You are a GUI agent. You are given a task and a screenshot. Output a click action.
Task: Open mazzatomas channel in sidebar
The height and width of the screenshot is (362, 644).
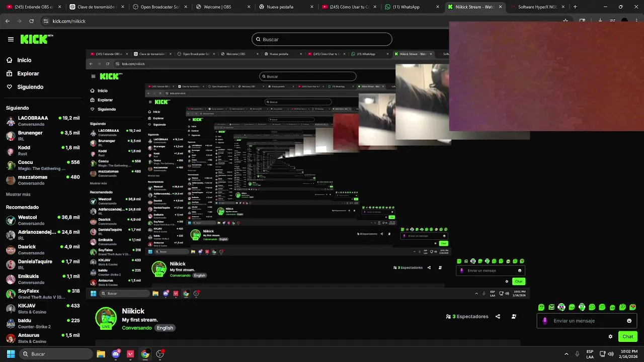[43, 180]
